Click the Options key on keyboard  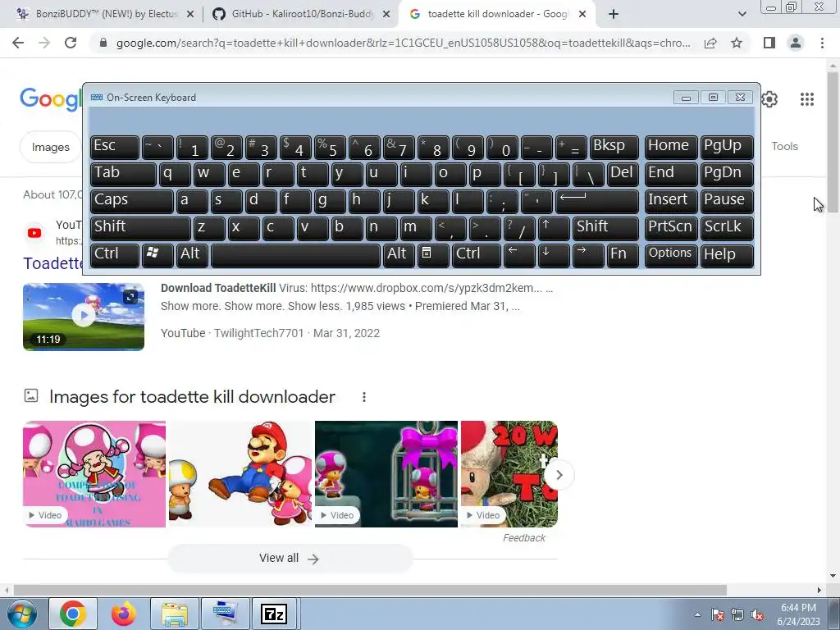(671, 255)
